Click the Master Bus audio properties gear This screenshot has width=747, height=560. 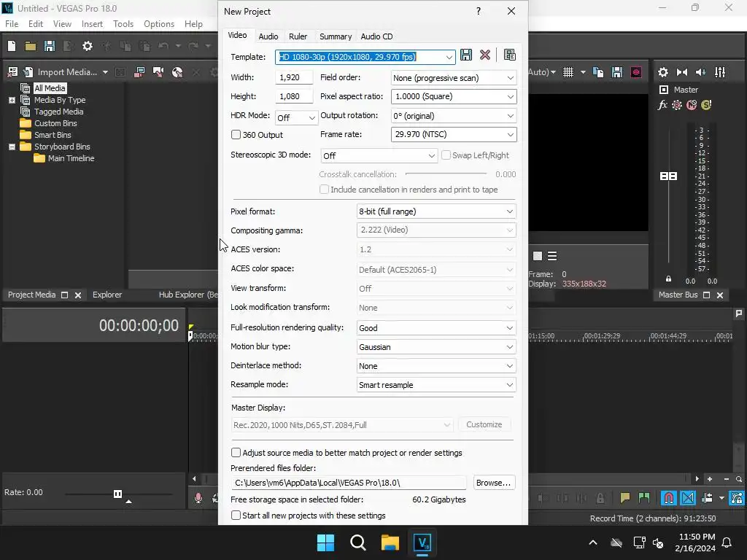[662, 72]
